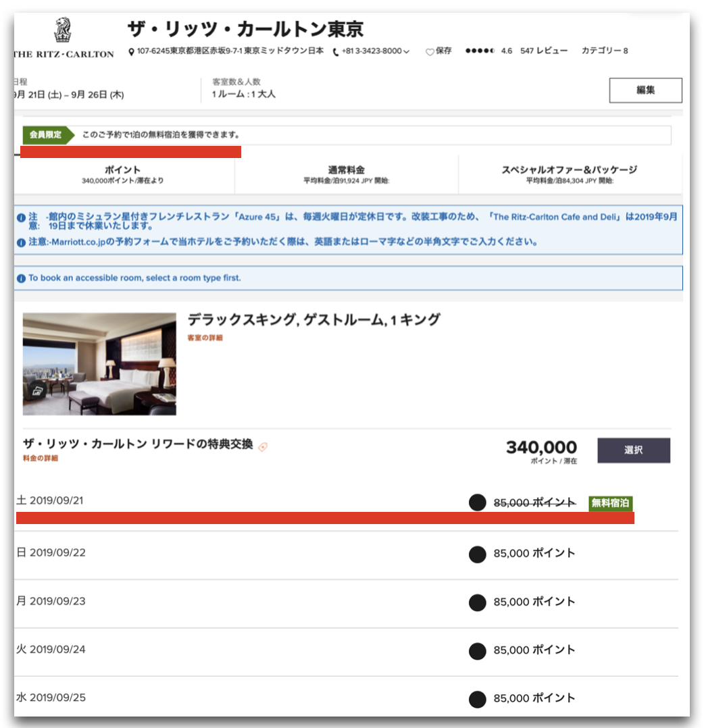Click the 340,000 points total
This screenshot has height=728, width=704.
pos(541,447)
